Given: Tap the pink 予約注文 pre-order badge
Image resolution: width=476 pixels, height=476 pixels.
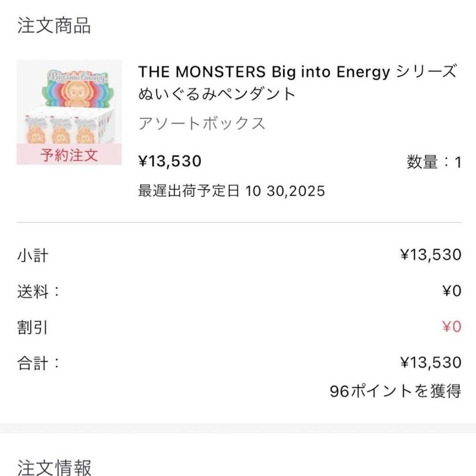Looking at the screenshot, I should (x=69, y=155).
